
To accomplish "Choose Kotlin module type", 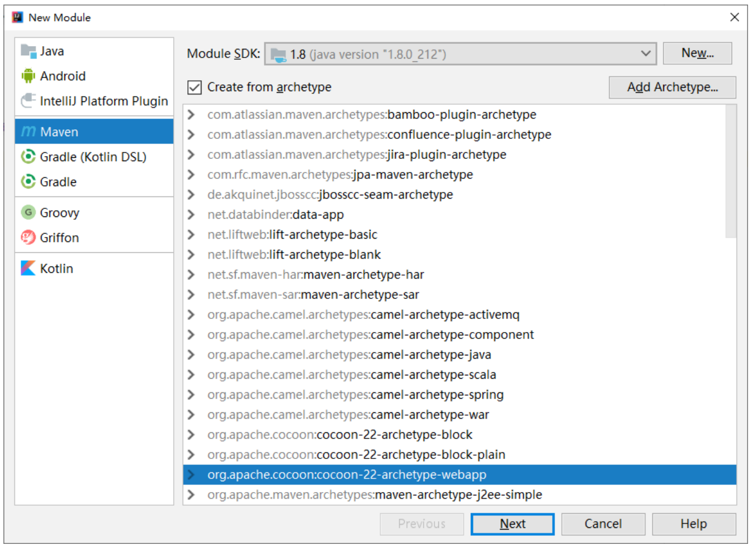I will tap(94, 268).
